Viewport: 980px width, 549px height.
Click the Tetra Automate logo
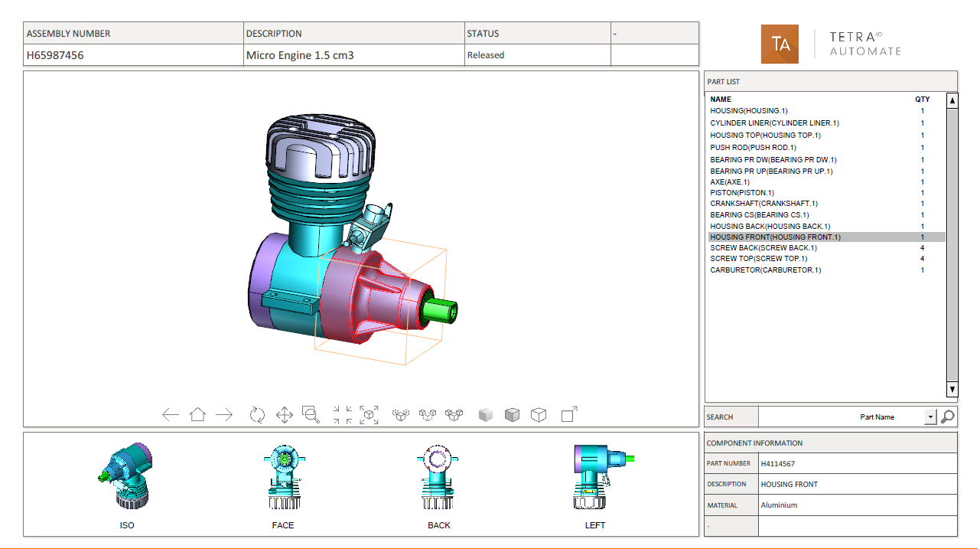(831, 44)
